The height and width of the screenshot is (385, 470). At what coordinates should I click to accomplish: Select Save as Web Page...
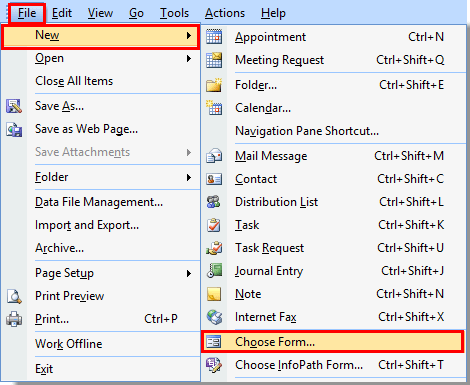pyautogui.click(x=86, y=129)
